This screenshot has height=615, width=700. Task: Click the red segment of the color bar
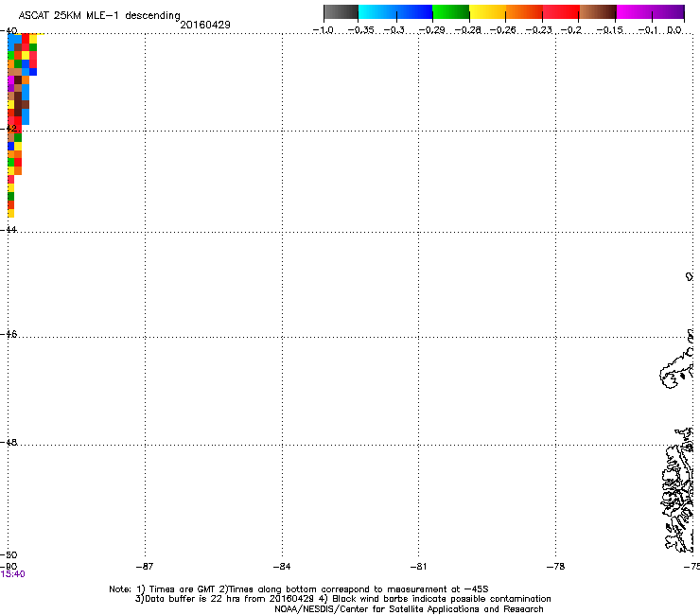point(561,11)
